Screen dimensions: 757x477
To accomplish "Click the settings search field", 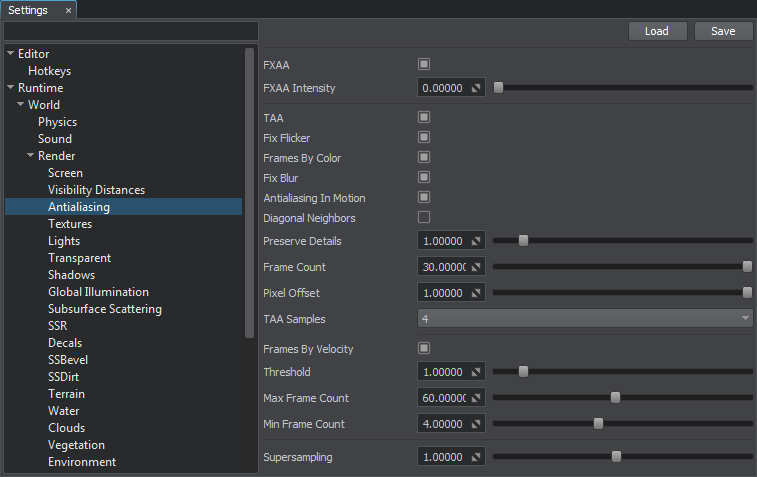I will point(131,31).
